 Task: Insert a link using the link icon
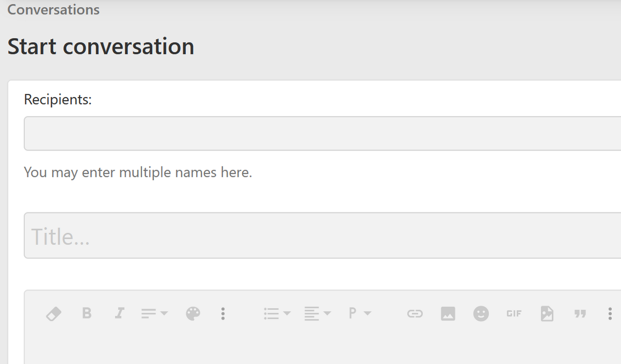415,313
